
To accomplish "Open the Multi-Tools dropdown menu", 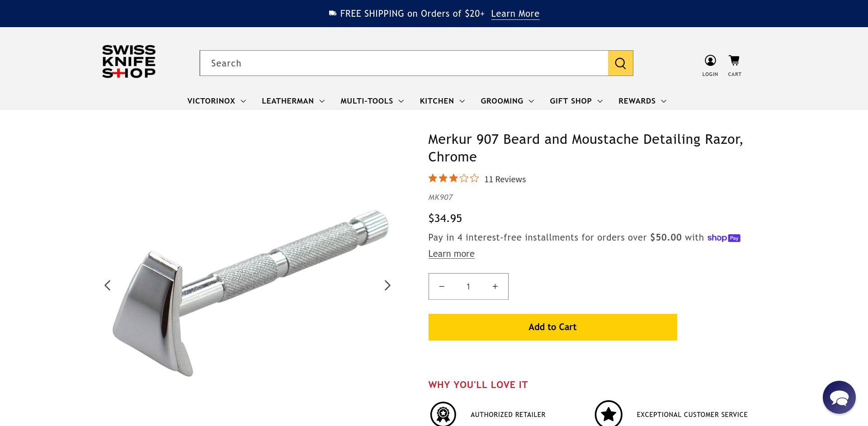I will [372, 101].
